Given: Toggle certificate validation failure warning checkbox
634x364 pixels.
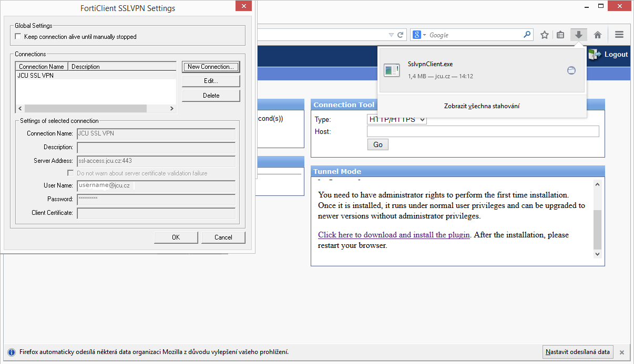Looking at the screenshot, I should tap(70, 173).
